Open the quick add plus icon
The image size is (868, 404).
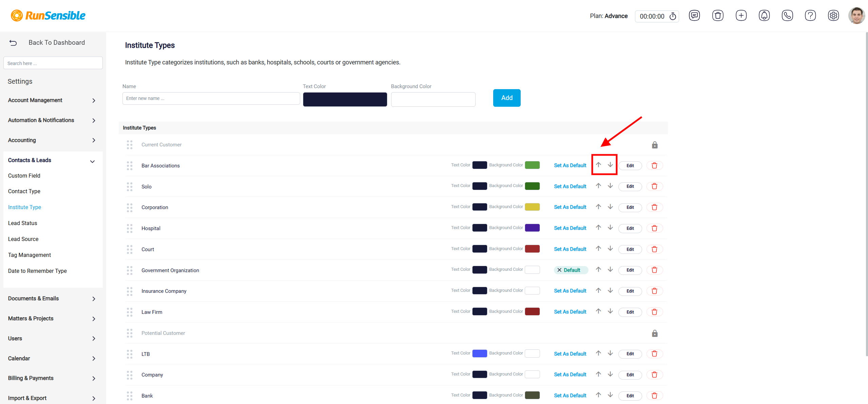[741, 16]
